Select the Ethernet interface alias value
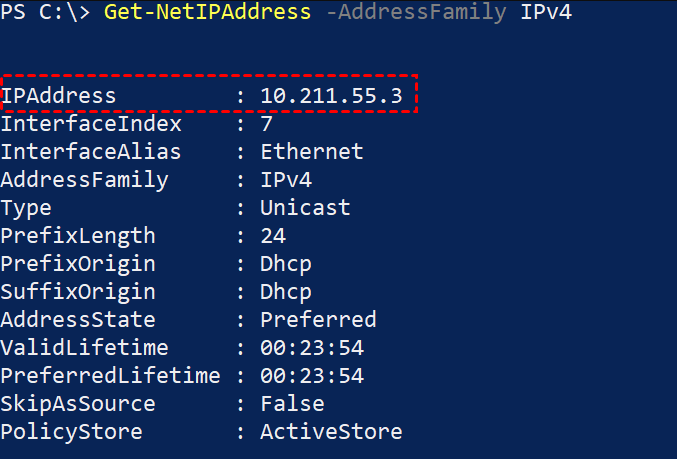Viewport: 677px width, 459px height. pos(312,152)
